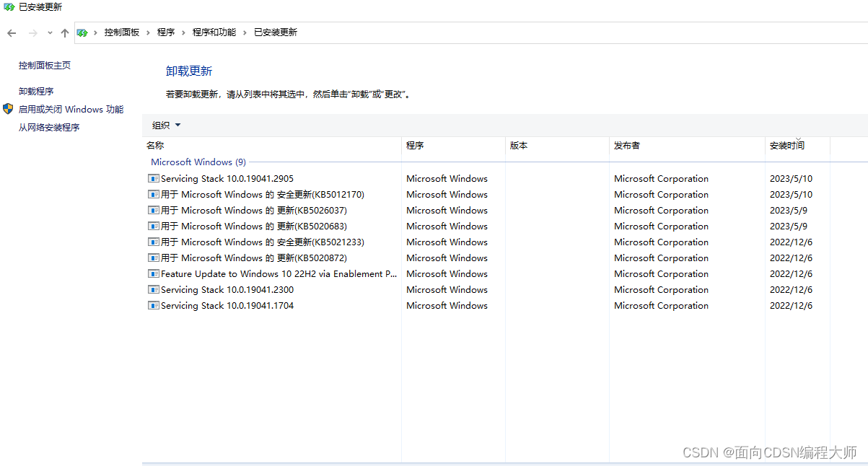Click the icon of Servicing Stack 10.0.19041.2300
868x466 pixels.
(x=153, y=289)
